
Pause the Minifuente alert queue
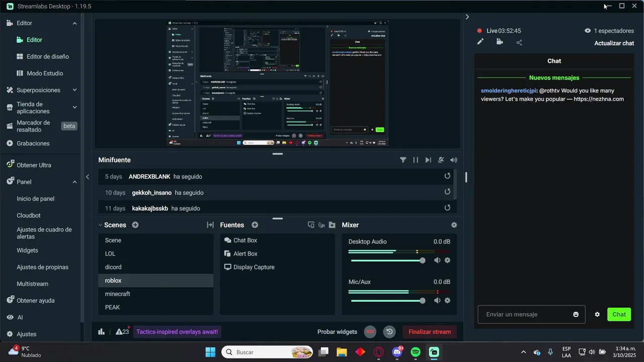coord(416,160)
